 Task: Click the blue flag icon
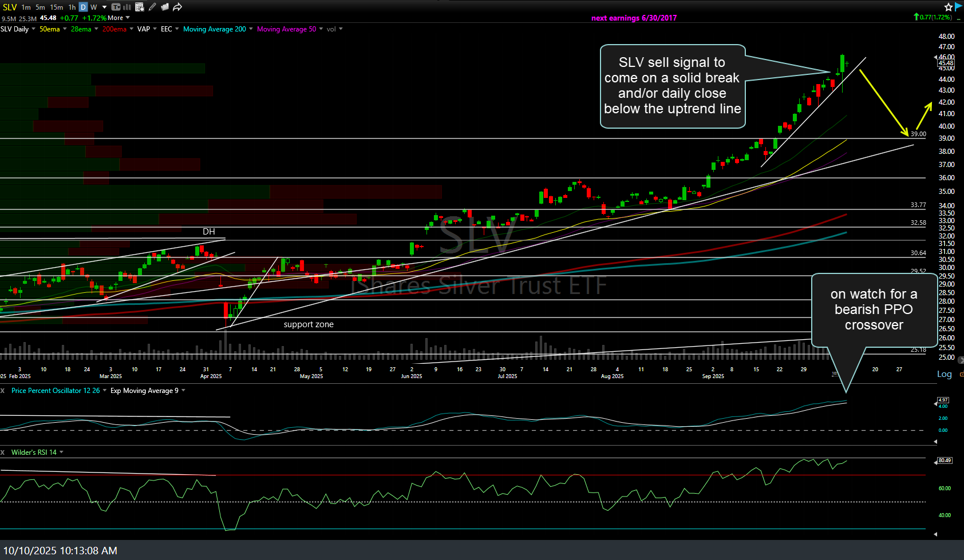pyautogui.click(x=958, y=6)
